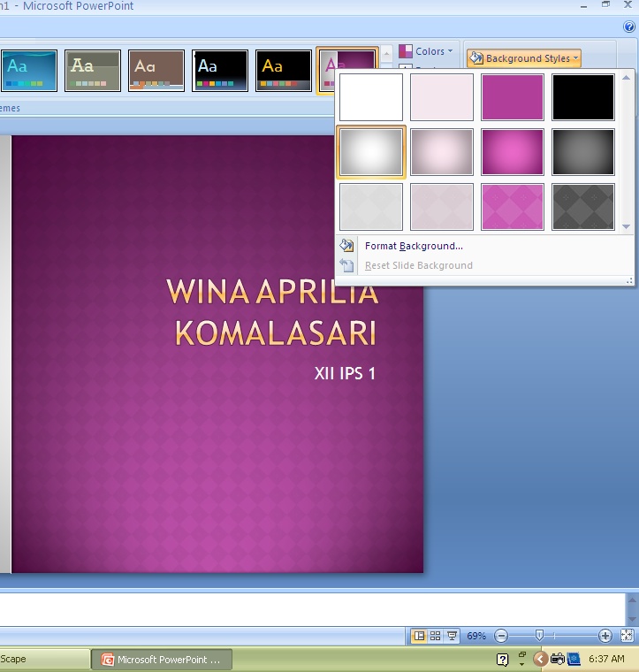
Task: Start the Slide Show view
Action: coord(452,636)
